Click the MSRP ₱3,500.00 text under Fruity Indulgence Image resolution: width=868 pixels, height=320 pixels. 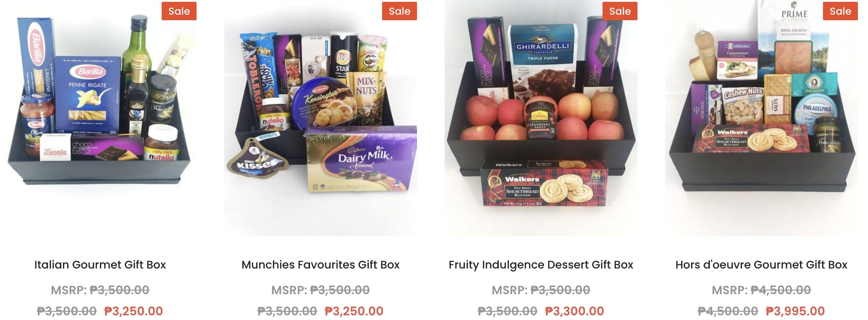(x=541, y=290)
